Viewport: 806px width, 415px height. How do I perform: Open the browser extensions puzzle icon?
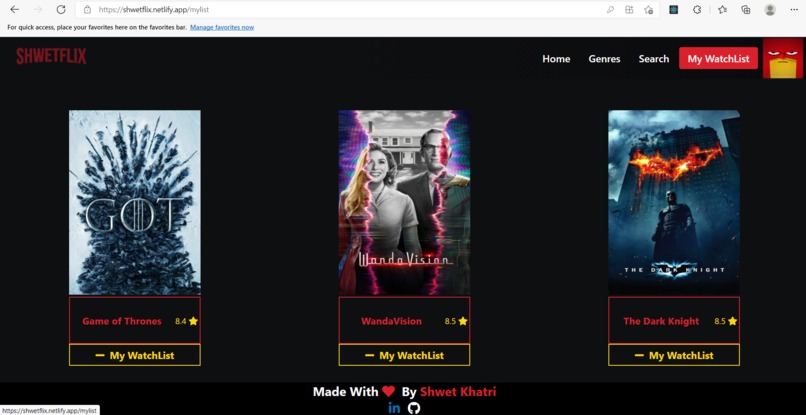(x=697, y=9)
